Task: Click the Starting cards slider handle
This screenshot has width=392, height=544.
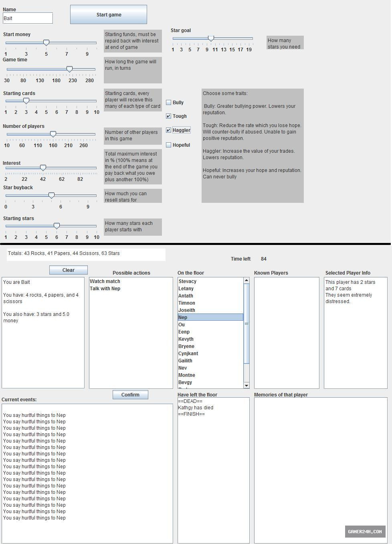Action: [26, 101]
